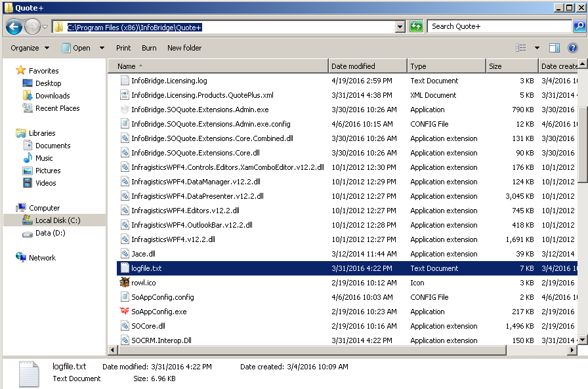Click the OutlookBar.v12.2.dll file icon
The image size is (588, 389).
(125, 225)
